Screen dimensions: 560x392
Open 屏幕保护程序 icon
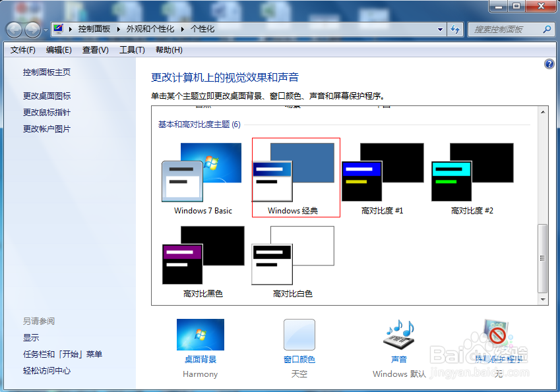pos(497,335)
